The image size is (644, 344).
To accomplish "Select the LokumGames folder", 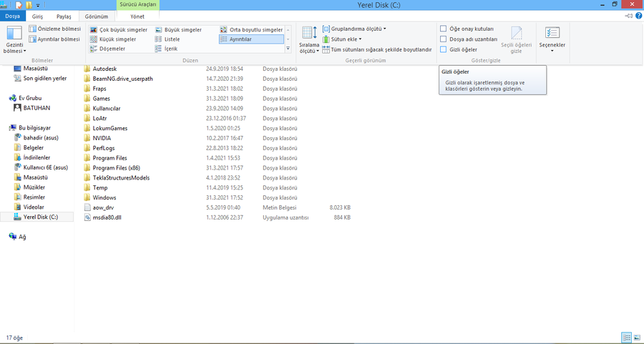I will click(110, 128).
